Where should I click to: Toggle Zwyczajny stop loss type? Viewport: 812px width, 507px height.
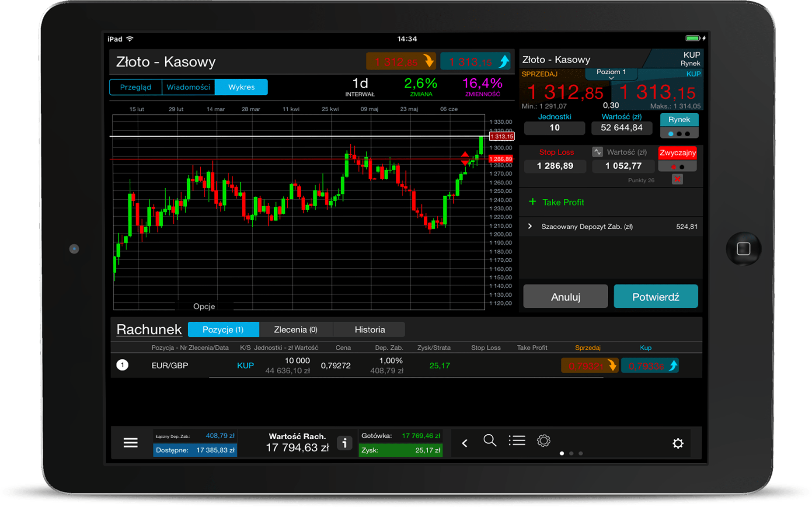[x=677, y=153]
